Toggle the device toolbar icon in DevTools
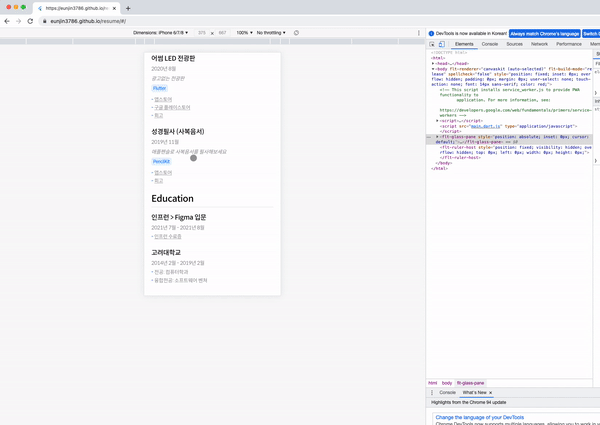The height and width of the screenshot is (425, 600). point(442,44)
